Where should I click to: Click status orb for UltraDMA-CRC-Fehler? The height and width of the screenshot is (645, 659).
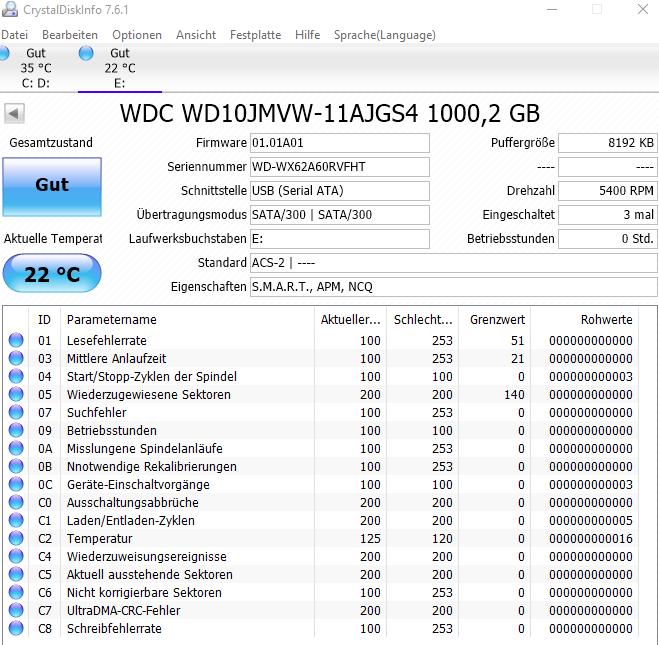coord(16,611)
